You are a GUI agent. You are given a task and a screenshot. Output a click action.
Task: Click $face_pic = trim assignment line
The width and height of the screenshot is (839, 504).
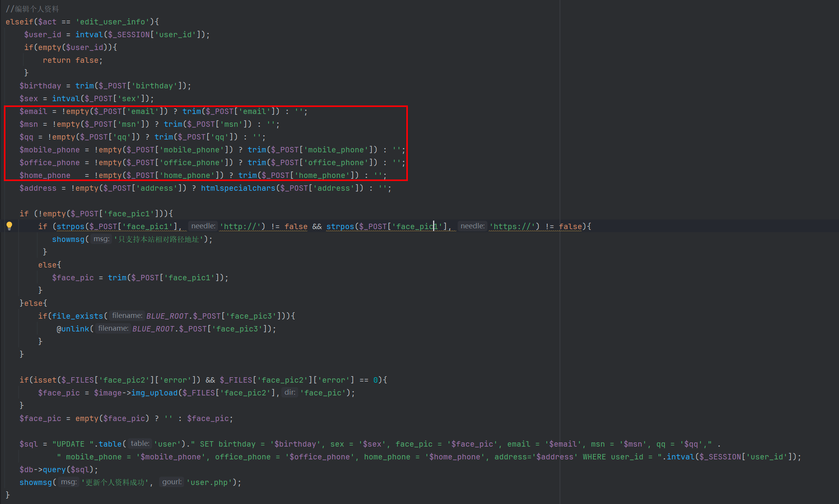click(x=140, y=278)
